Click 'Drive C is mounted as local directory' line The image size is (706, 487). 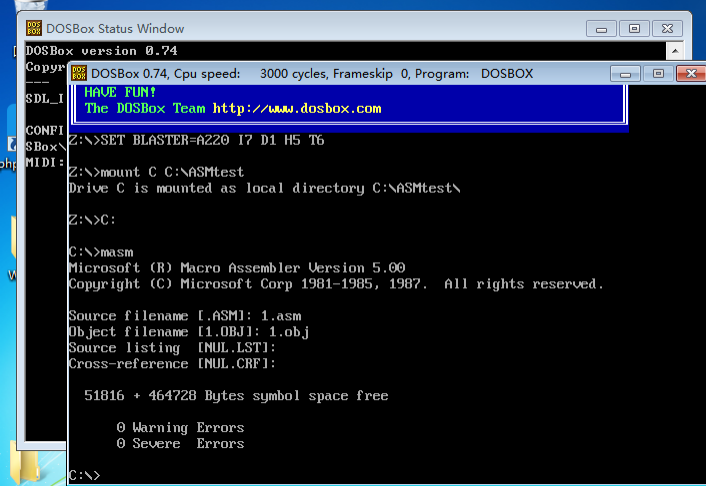264,188
